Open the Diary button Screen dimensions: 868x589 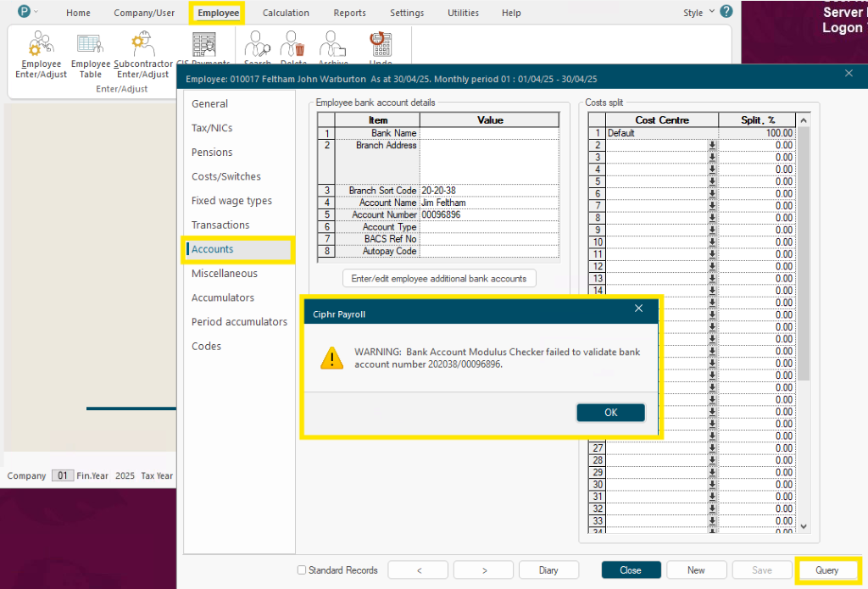[x=548, y=570]
